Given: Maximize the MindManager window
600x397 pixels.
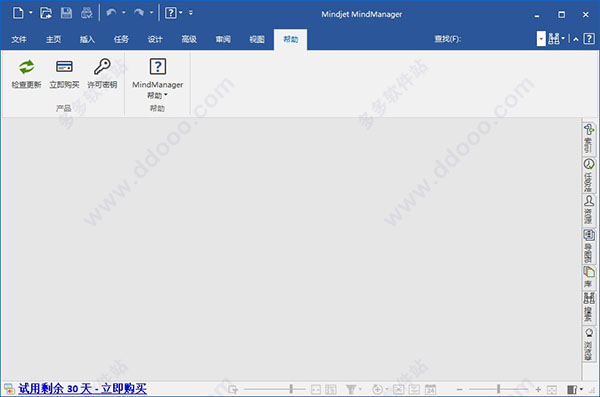Looking at the screenshot, I should click(561, 15).
